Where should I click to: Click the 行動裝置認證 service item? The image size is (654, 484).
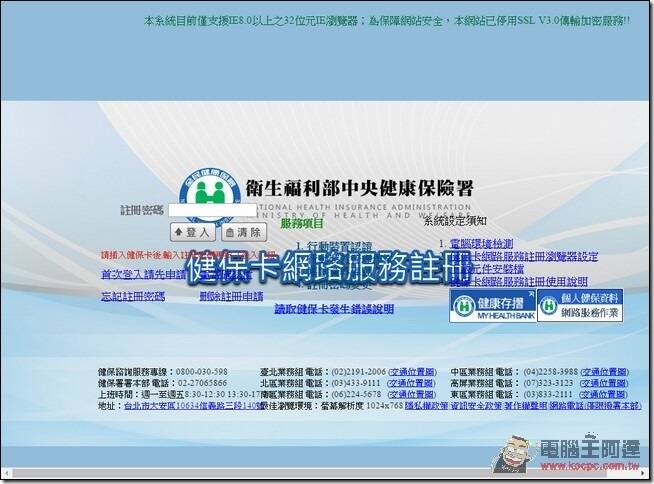tap(339, 246)
